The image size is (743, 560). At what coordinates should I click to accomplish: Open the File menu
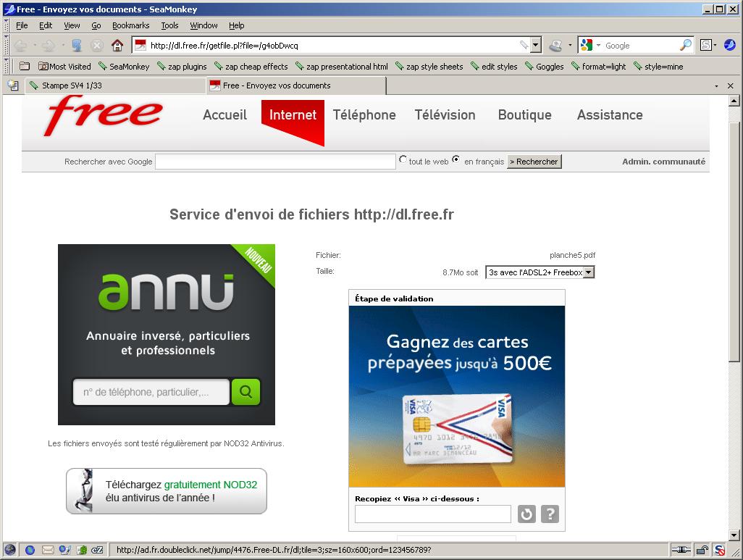(x=22, y=25)
